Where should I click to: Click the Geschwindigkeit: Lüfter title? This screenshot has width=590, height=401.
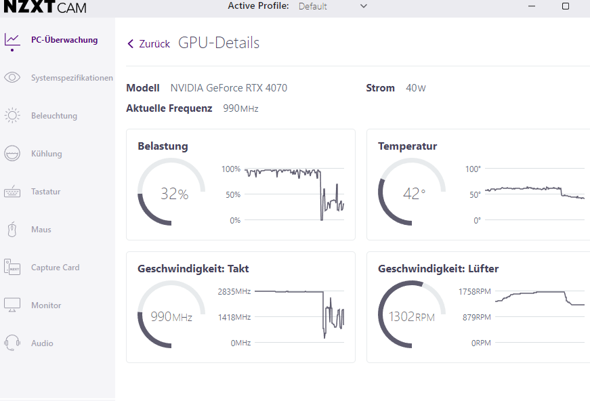tap(438, 269)
